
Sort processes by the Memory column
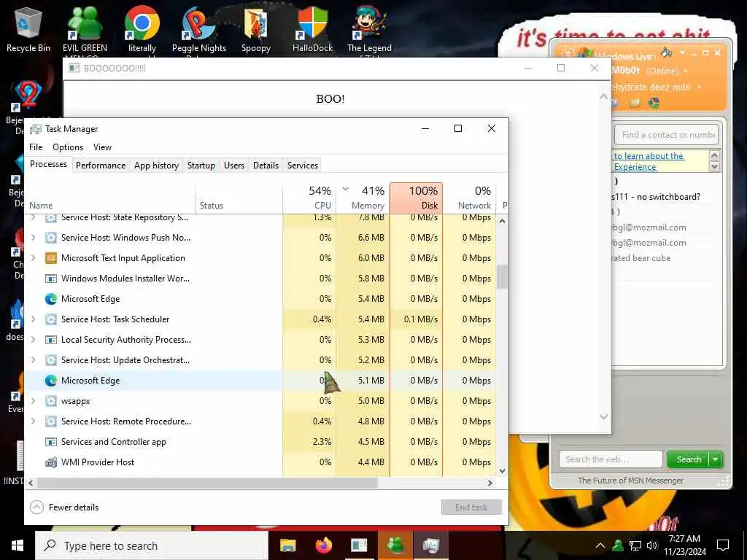(363, 198)
